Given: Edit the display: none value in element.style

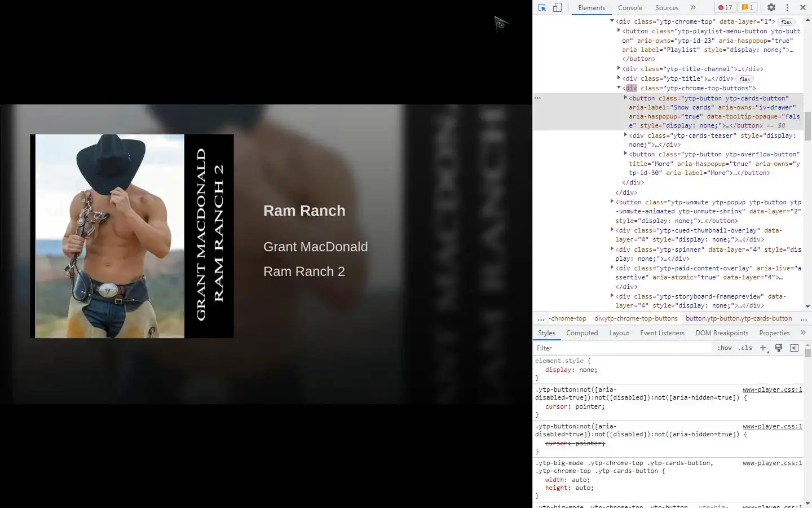Looking at the screenshot, I should [x=587, y=370].
